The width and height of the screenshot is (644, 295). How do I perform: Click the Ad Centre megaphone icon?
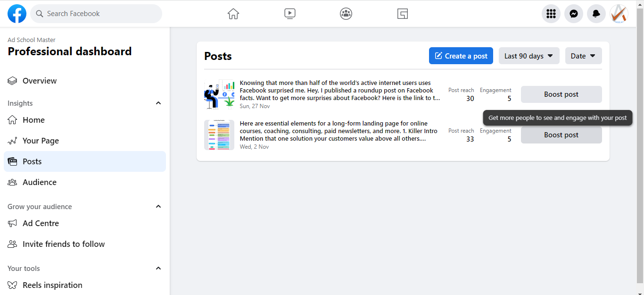click(12, 223)
